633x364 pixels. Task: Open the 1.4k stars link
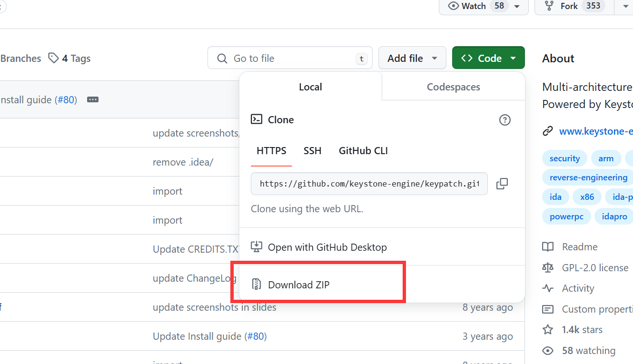click(582, 329)
